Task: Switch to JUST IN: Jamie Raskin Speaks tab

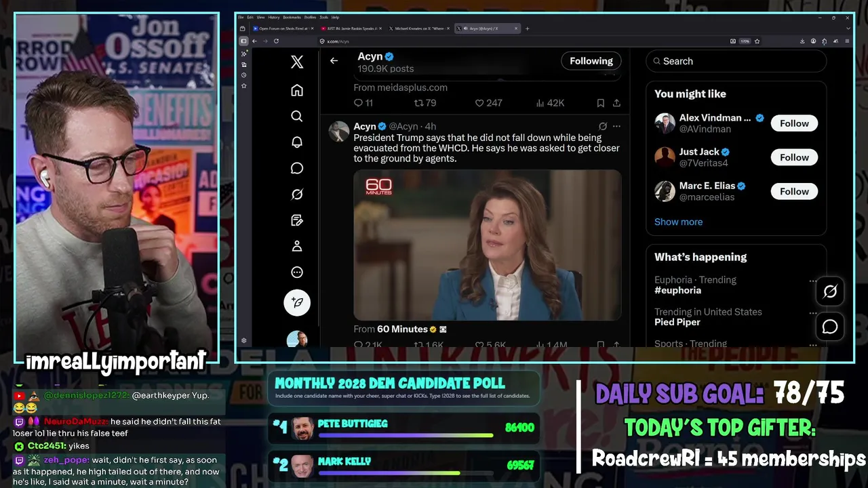Action: click(x=351, y=28)
